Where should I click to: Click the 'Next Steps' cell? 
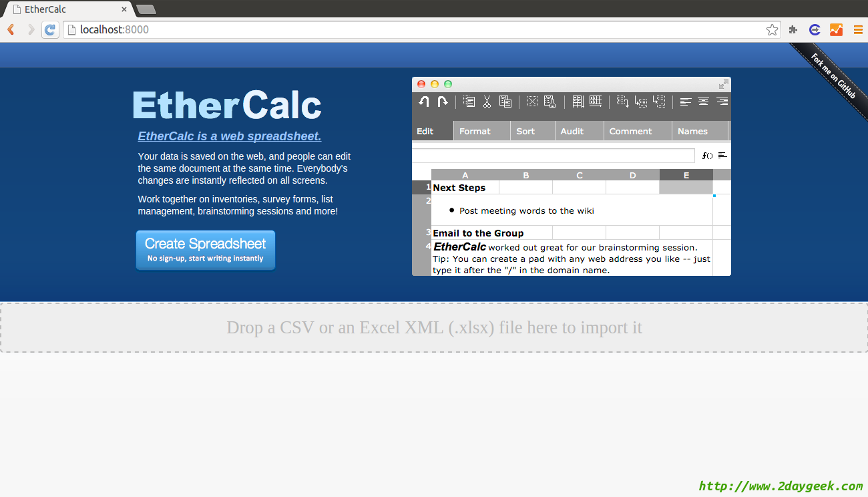pyautogui.click(x=465, y=188)
